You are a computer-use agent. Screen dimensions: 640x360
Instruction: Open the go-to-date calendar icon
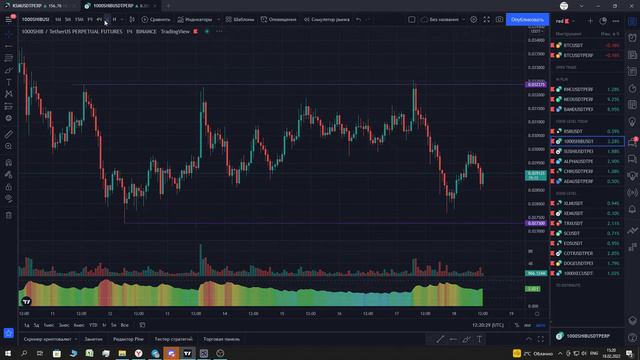(142, 325)
